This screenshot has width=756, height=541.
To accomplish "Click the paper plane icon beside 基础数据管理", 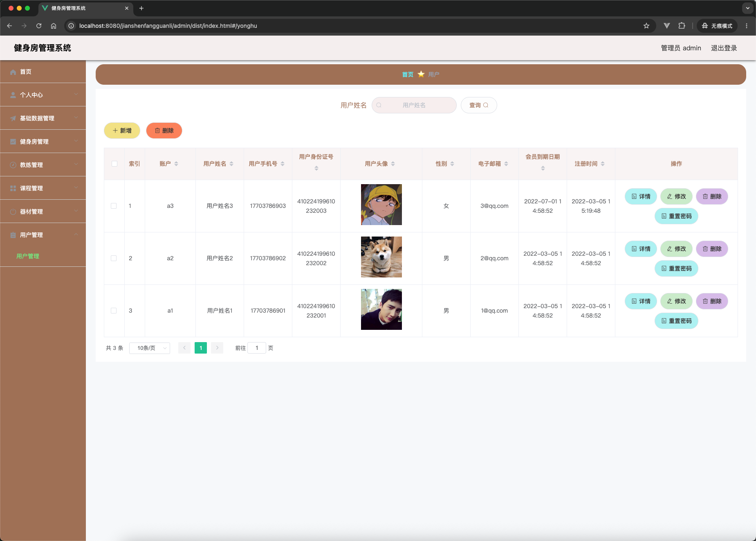I will point(13,118).
